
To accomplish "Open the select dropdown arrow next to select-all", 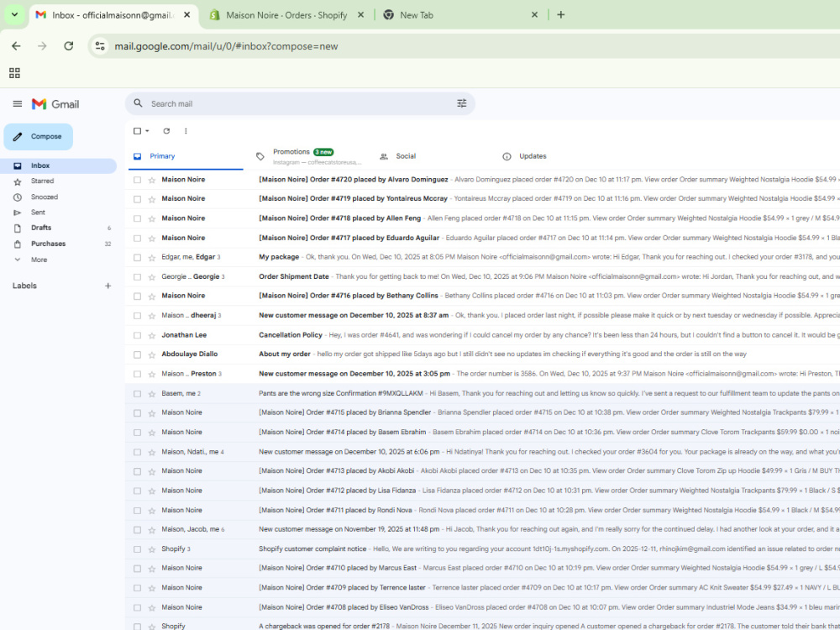I will pos(147,131).
